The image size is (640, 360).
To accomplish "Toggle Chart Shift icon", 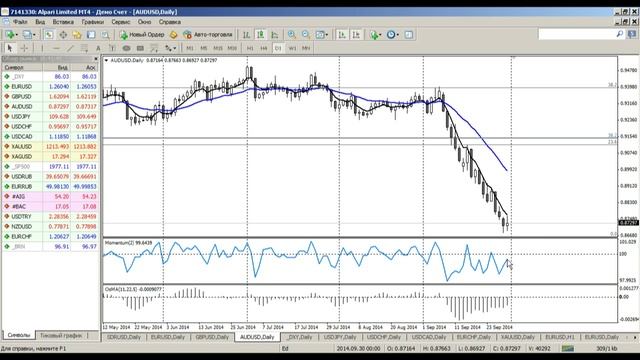I will tap(356, 35).
